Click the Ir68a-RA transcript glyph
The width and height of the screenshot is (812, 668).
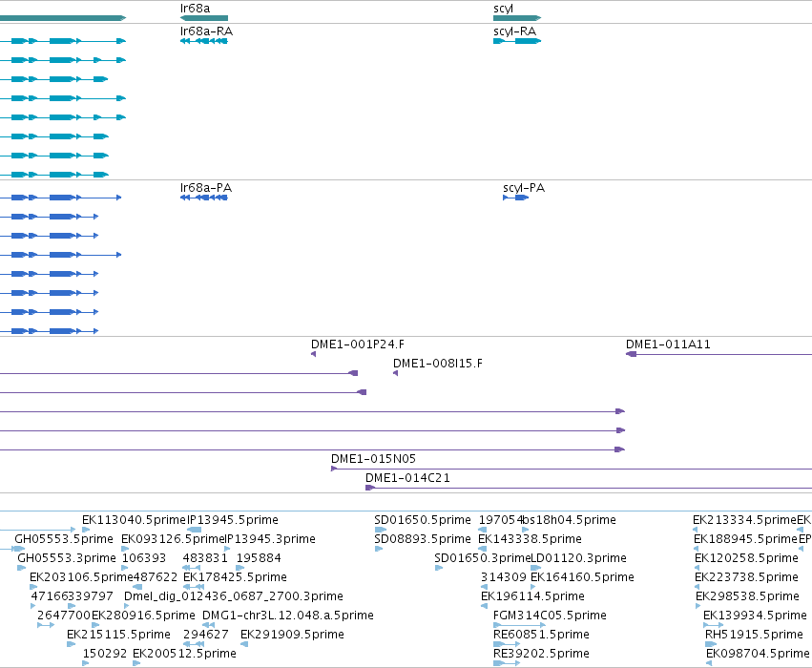tap(204, 41)
